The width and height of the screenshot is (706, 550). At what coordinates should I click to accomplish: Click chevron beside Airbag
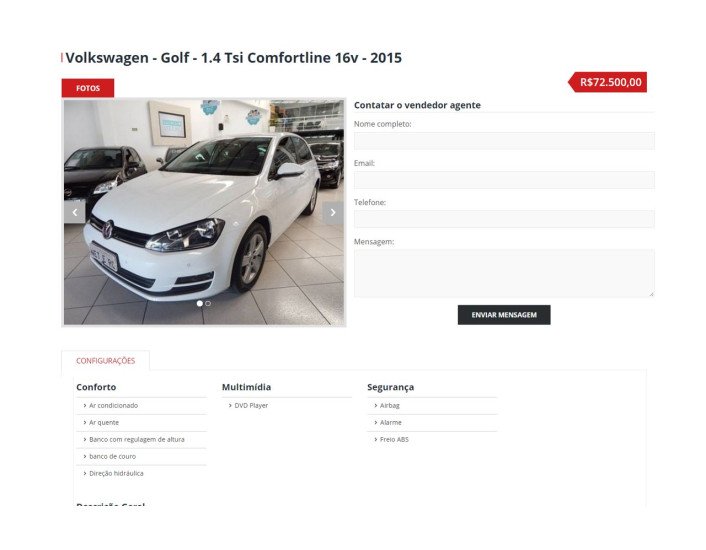[376, 406]
